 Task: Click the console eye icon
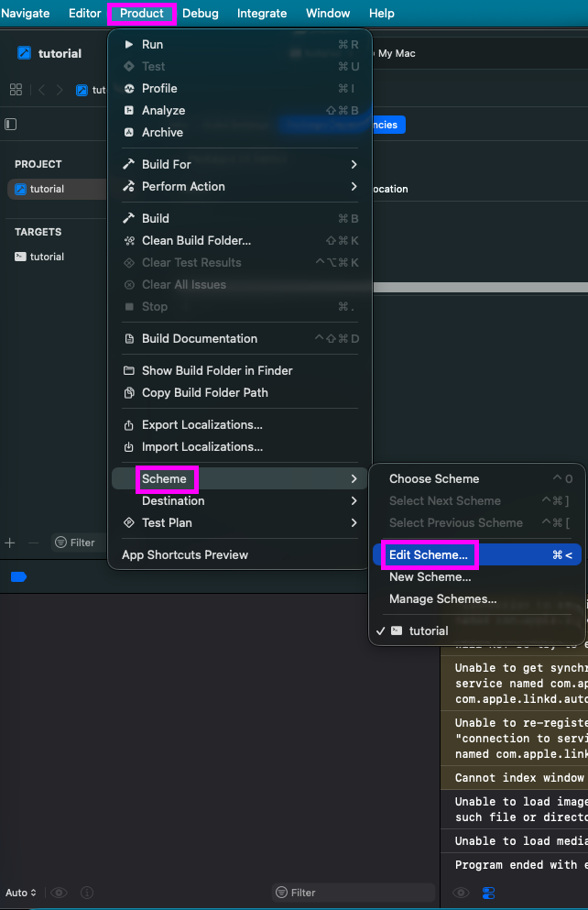461,893
